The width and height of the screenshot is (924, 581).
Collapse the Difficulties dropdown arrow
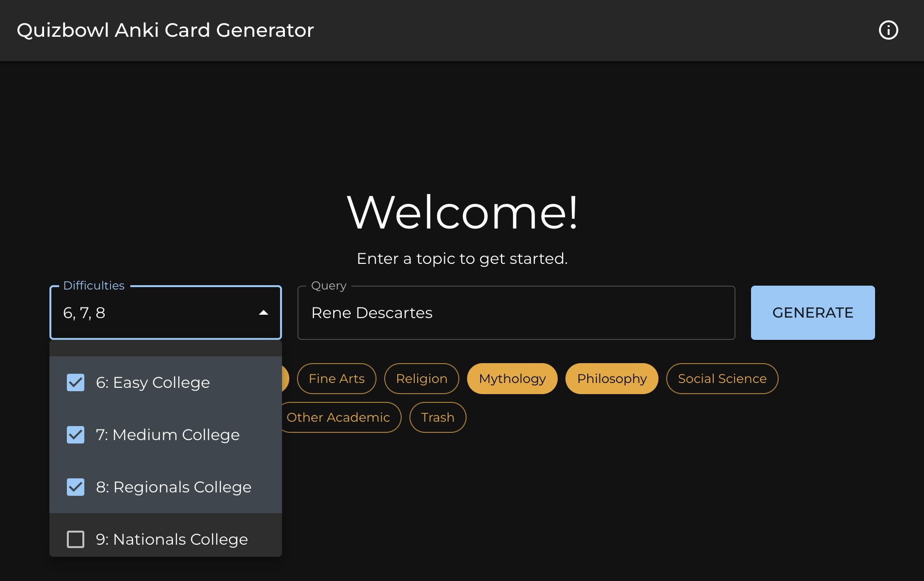pos(264,313)
